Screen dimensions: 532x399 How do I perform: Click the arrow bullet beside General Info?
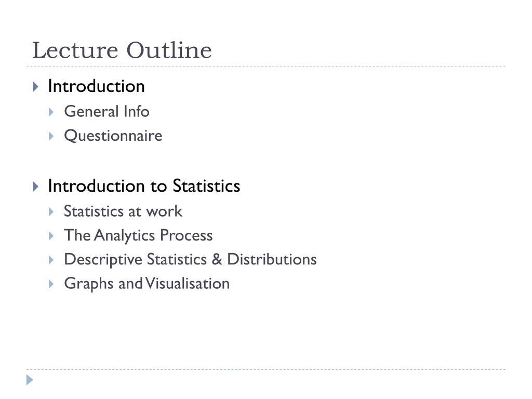[51, 112]
